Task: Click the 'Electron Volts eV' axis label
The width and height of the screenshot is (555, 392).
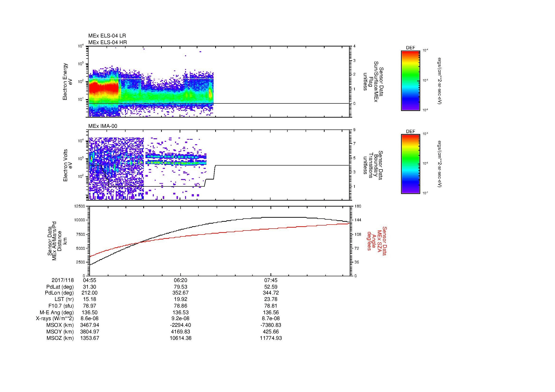Action: click(x=68, y=165)
